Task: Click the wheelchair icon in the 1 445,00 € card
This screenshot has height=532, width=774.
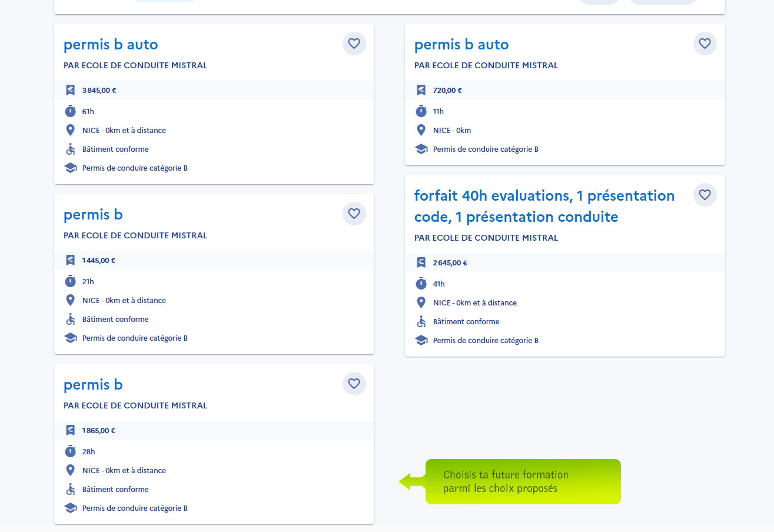Action: [x=71, y=319]
